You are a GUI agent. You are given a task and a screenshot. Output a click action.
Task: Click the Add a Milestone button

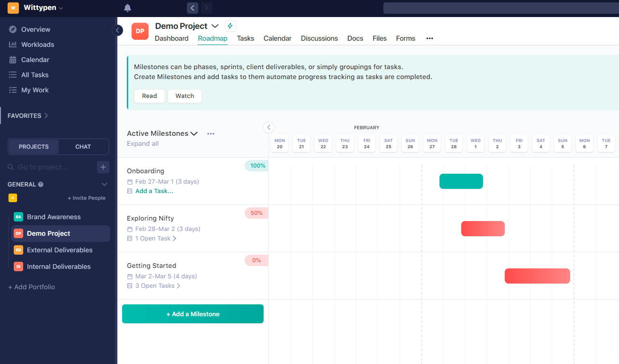click(x=193, y=314)
